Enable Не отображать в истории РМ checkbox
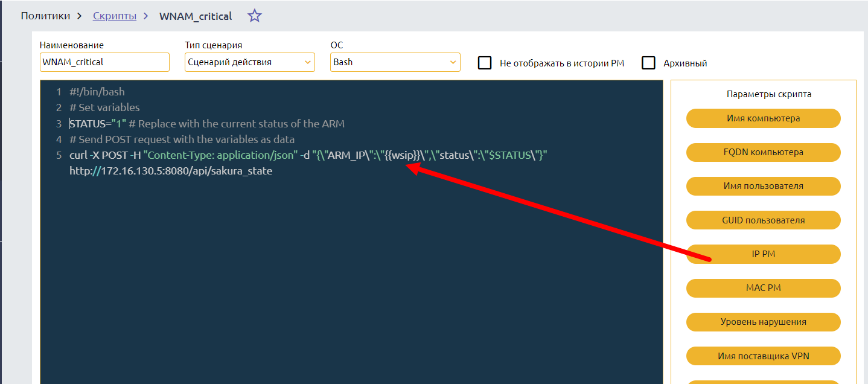 click(x=485, y=63)
